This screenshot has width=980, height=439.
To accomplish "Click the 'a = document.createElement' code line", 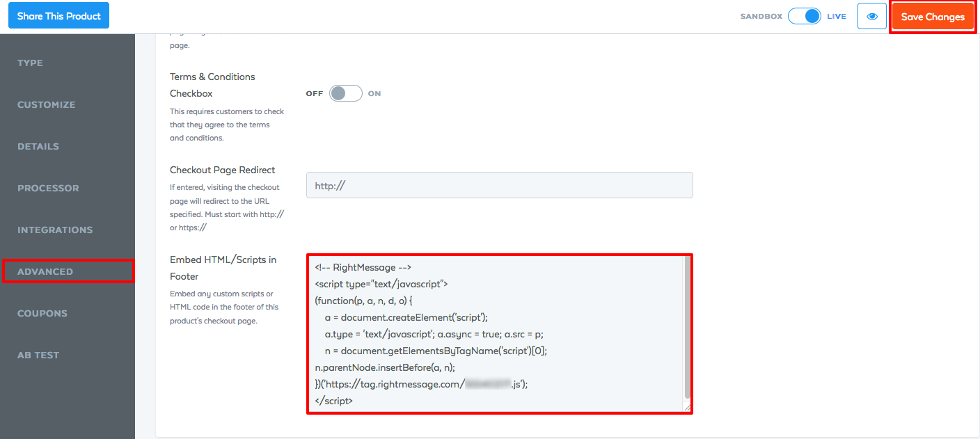I will pyautogui.click(x=406, y=317).
